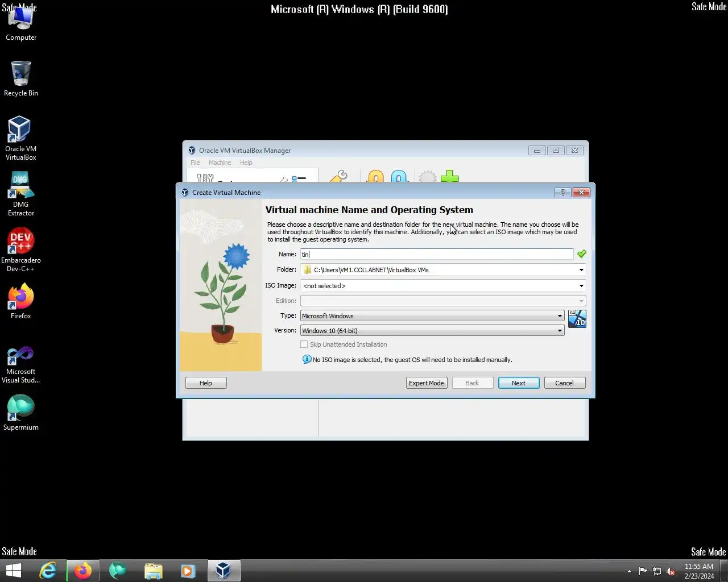
Task: Click the Back button
Action: coord(473,383)
